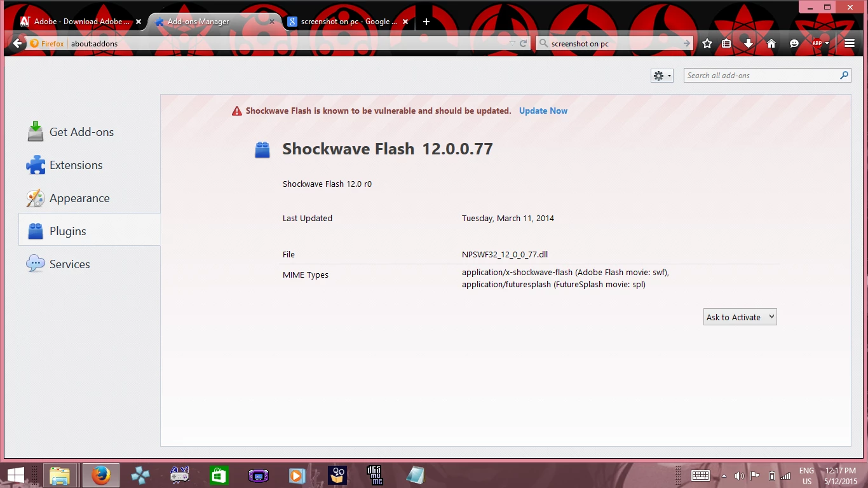
Task: Click the Shockwave Flash plugin block icon
Action: click(262, 150)
